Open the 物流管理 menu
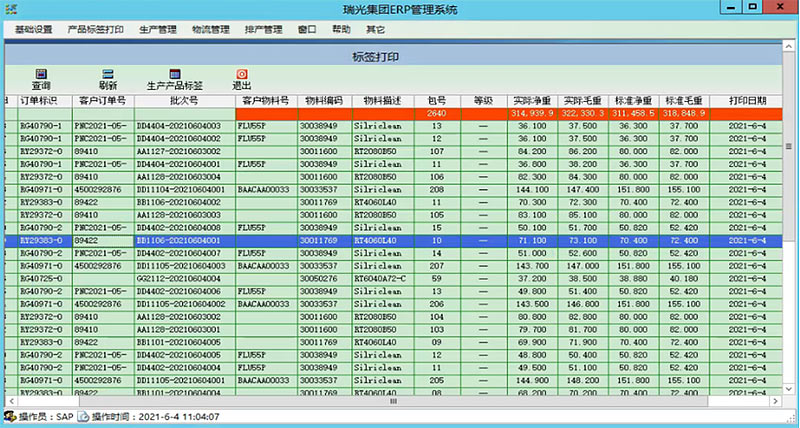This screenshot has width=800, height=428. point(212,30)
